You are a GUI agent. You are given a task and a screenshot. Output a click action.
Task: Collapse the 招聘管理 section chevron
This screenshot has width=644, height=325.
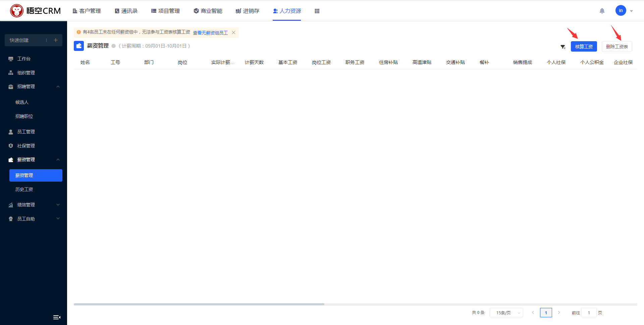tap(58, 87)
